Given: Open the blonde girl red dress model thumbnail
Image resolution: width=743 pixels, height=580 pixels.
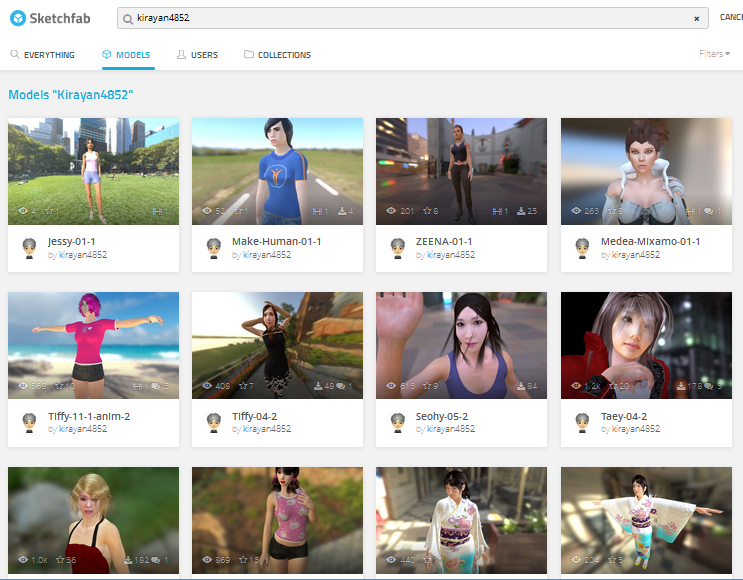Looking at the screenshot, I should (93, 520).
